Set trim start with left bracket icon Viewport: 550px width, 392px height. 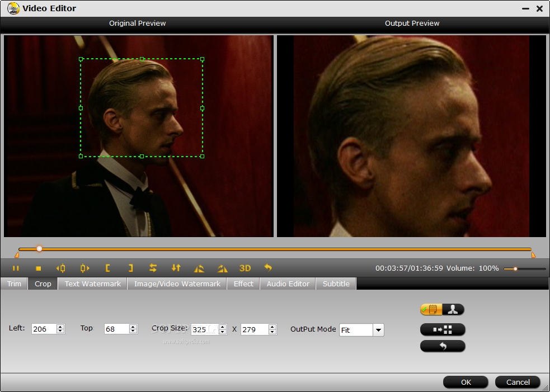pyautogui.click(x=107, y=268)
